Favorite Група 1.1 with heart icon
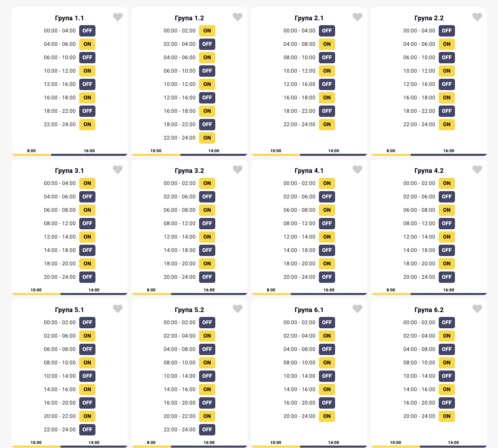The width and height of the screenshot is (498, 448). [x=117, y=17]
